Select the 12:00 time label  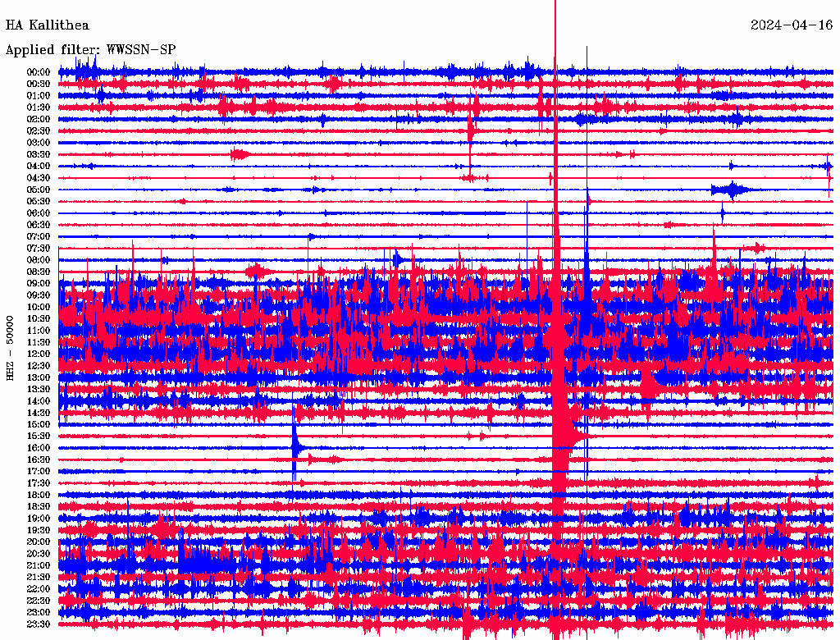click(39, 354)
